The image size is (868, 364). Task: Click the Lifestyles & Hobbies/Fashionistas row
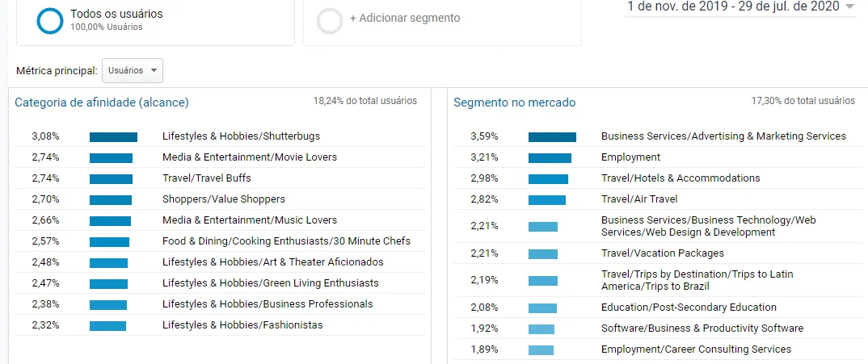(x=220, y=324)
